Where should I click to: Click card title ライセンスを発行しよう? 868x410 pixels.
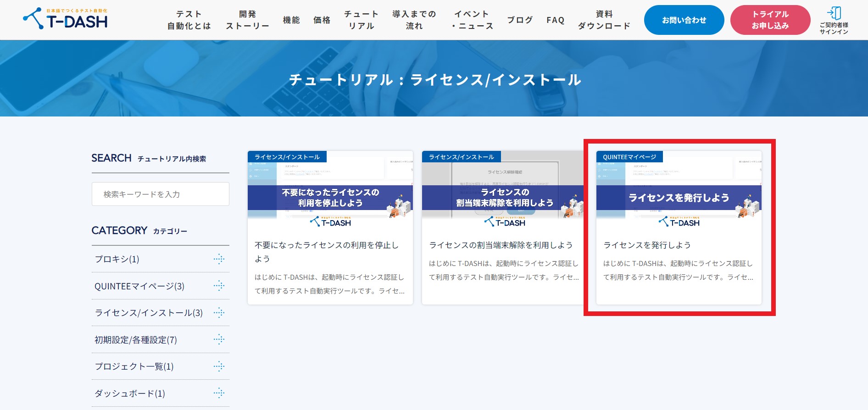click(x=647, y=245)
